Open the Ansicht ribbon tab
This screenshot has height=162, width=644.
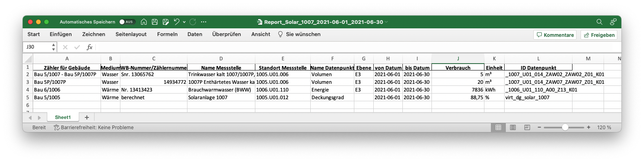[261, 34]
